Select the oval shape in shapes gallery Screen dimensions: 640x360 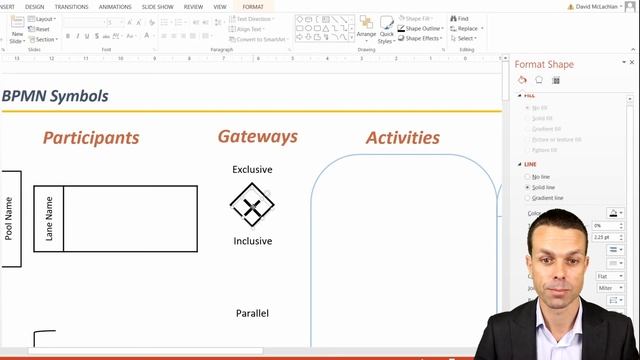pyautogui.click(x=308, y=28)
